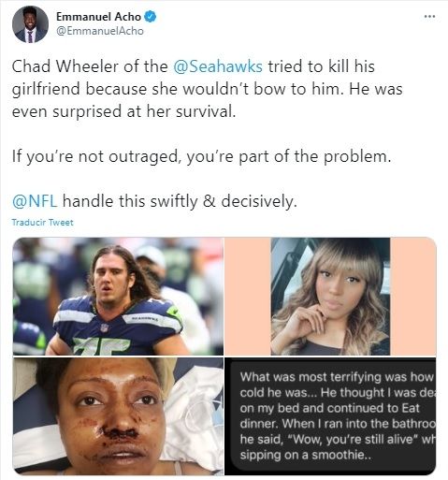Click the display name Emmanuel Acho
The width and height of the screenshot is (448, 480).
(x=98, y=17)
